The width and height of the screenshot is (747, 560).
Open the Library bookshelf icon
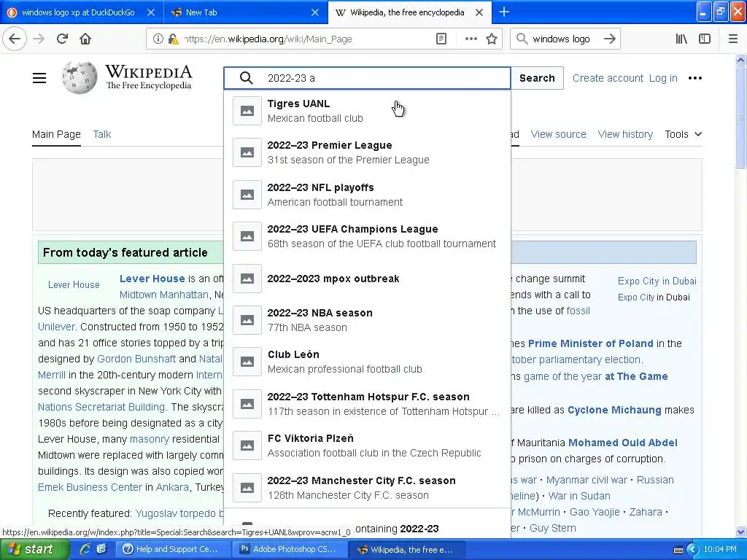(x=681, y=39)
